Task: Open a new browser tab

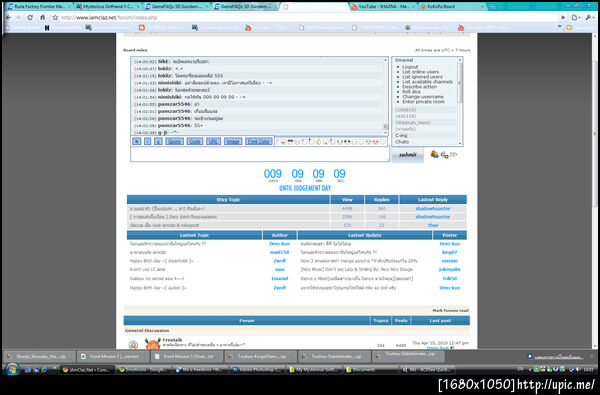Action: pyautogui.click(x=492, y=7)
